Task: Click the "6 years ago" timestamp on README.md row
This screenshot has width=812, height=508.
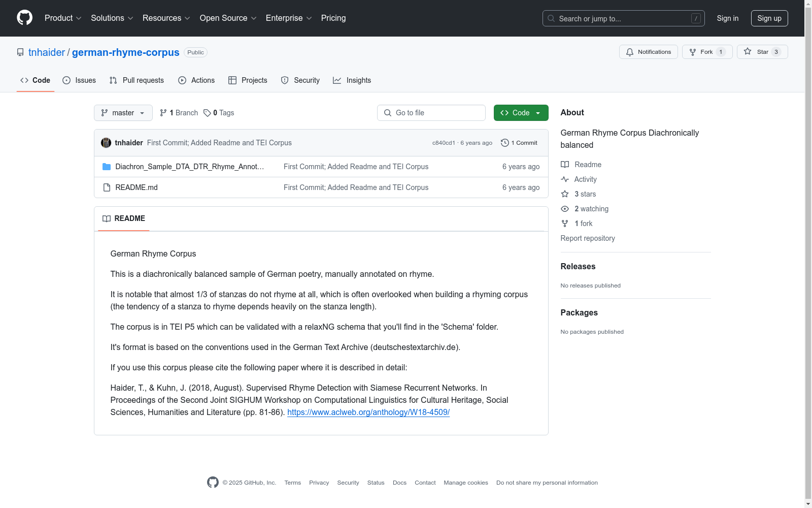Action: point(521,187)
